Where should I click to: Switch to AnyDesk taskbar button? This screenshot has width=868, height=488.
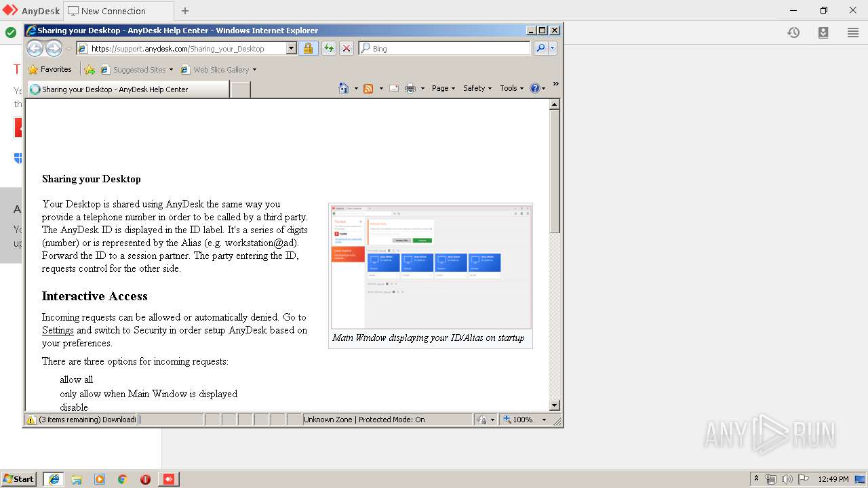169,479
